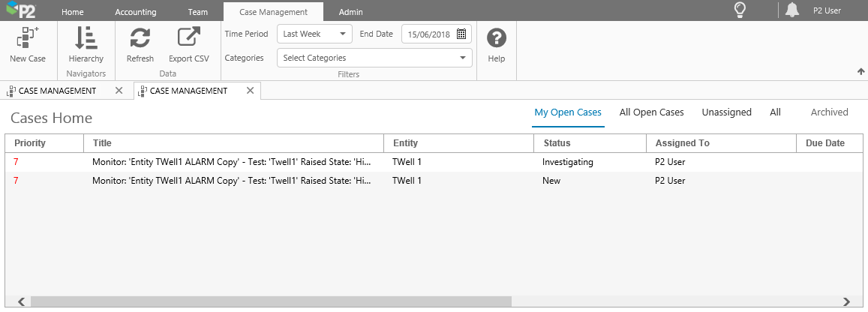Show Unassigned cases view
This screenshot has height=312, width=868.
[x=726, y=112]
